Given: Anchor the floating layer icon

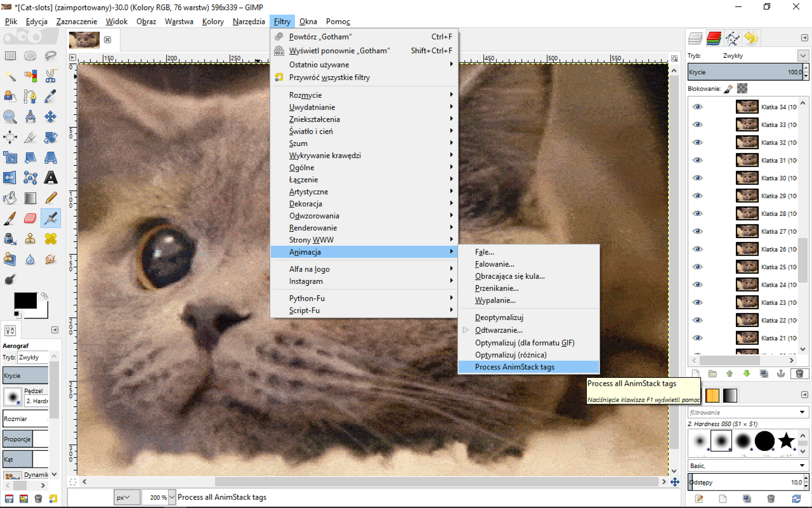Looking at the screenshot, I should [781, 374].
